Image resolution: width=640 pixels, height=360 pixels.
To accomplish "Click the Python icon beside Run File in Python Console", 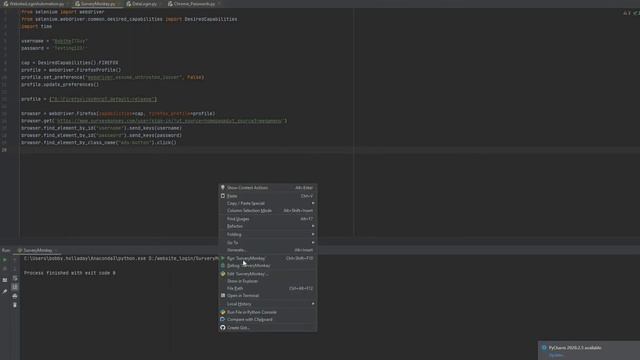I will tap(223, 312).
